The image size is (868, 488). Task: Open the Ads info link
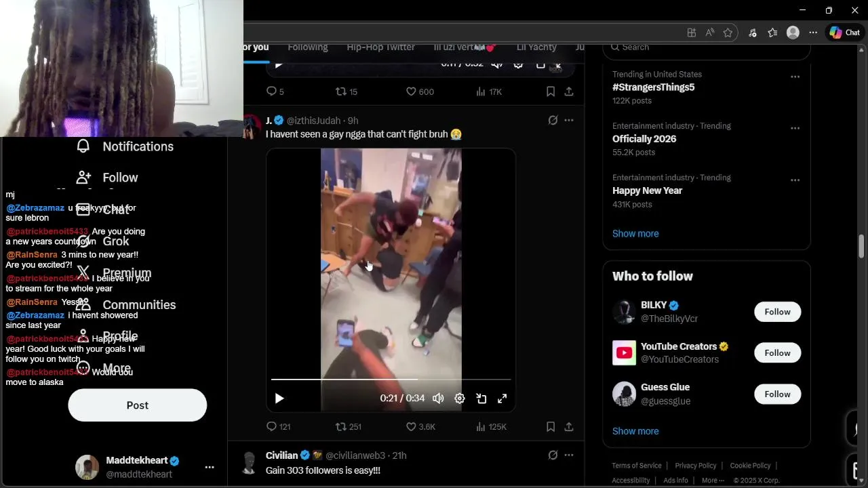tap(675, 481)
